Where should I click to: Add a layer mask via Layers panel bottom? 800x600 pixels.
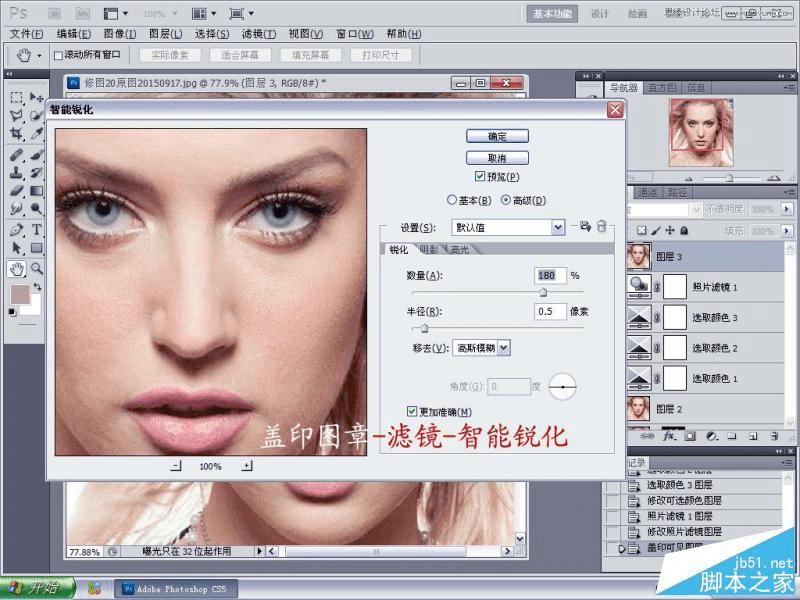[690, 436]
